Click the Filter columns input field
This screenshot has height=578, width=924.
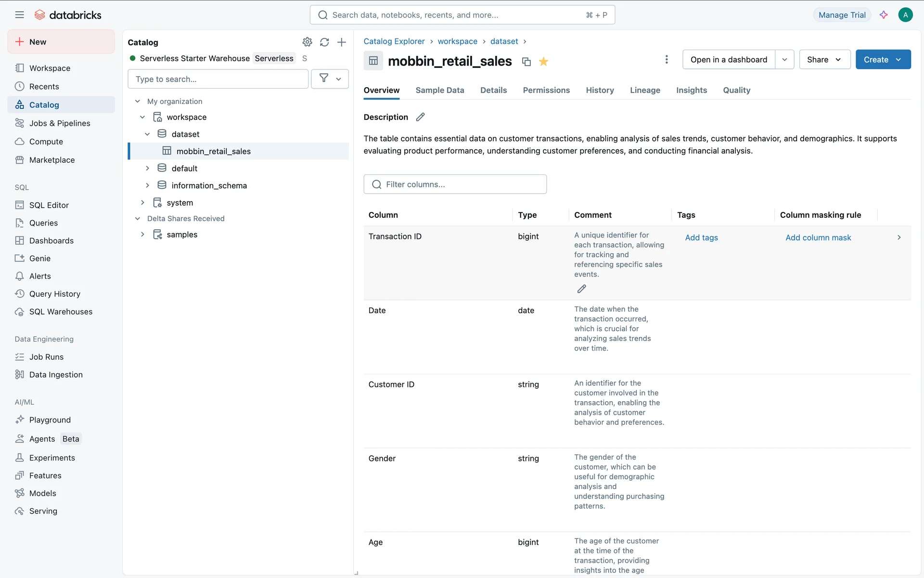click(455, 184)
